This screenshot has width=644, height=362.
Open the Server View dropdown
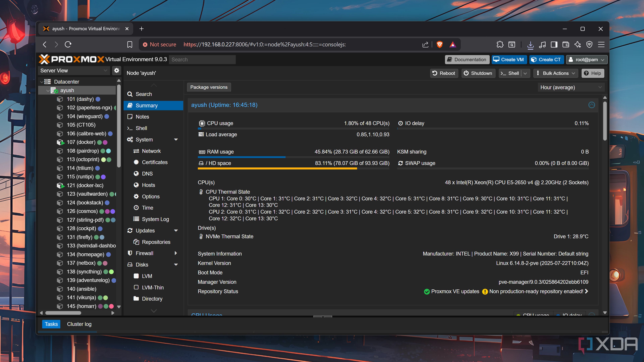click(74, 71)
